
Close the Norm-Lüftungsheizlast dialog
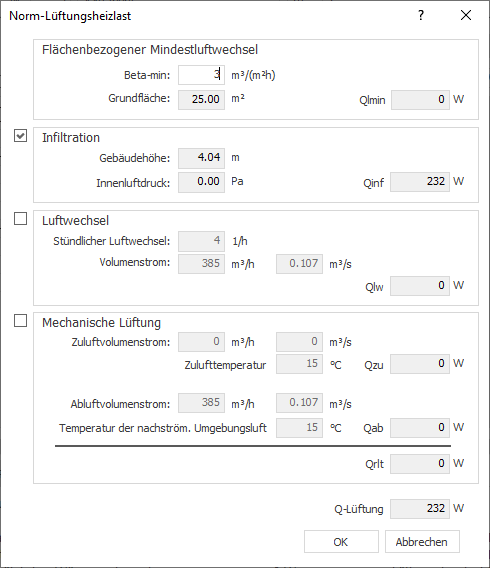466,15
